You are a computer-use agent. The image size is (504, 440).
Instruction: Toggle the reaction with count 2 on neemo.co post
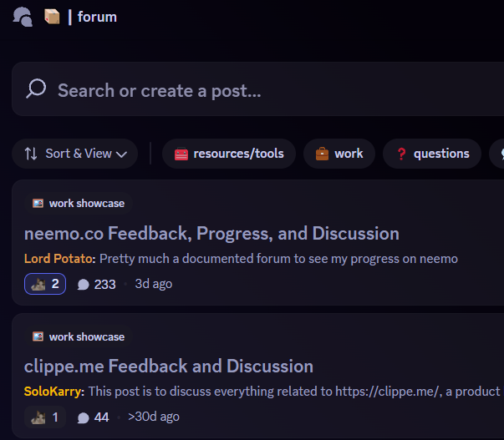coord(45,284)
